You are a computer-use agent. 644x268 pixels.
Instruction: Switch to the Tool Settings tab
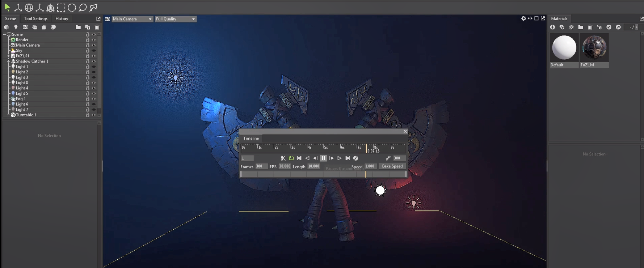(x=35, y=18)
